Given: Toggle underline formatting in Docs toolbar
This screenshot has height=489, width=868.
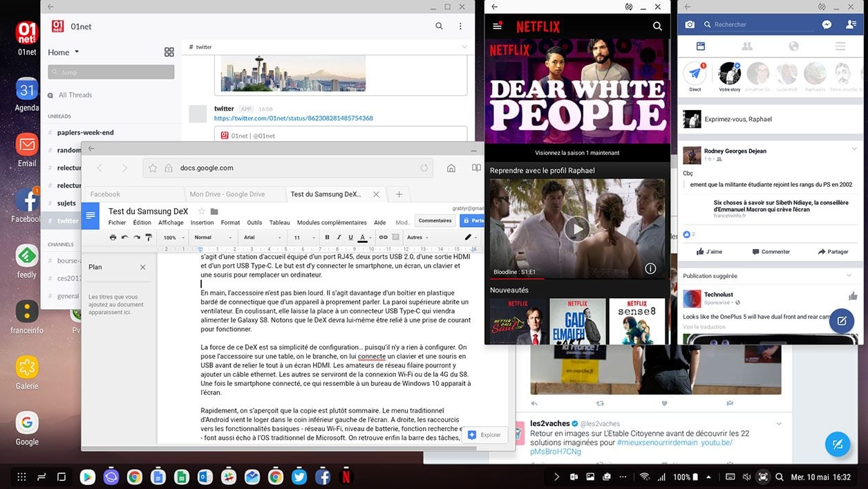Looking at the screenshot, I should pos(350,237).
